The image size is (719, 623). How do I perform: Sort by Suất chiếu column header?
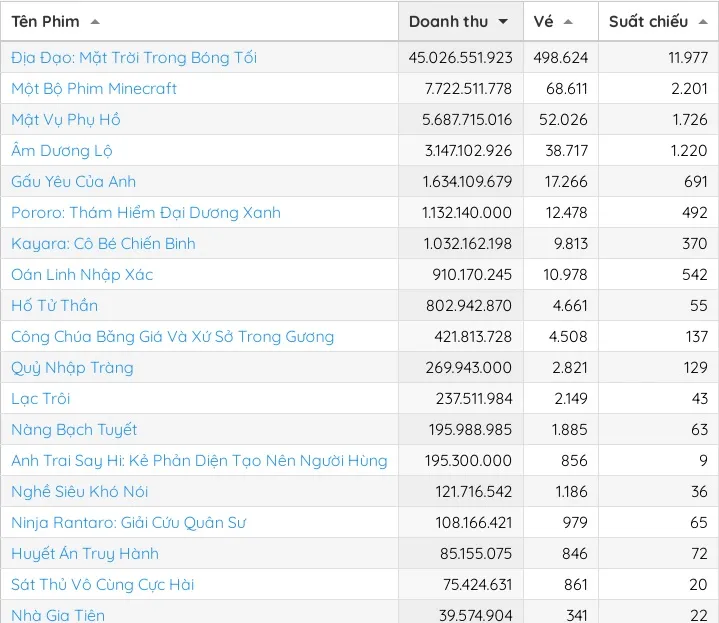[x=648, y=22]
